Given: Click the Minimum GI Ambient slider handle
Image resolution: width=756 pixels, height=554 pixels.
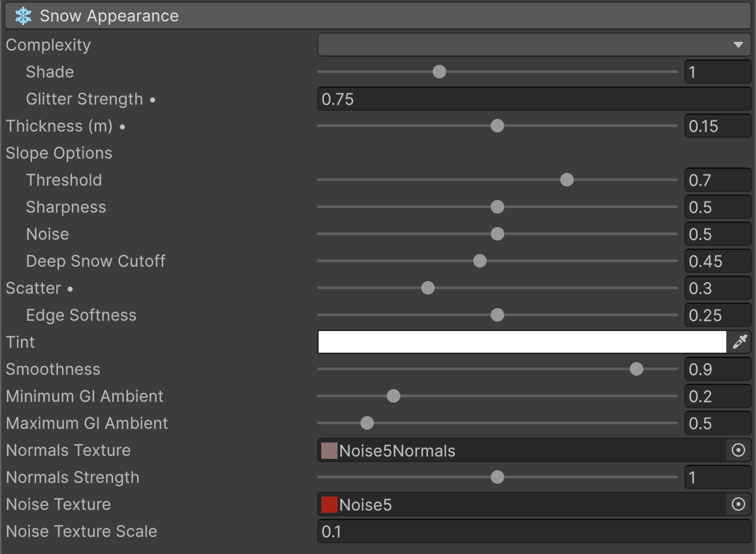Looking at the screenshot, I should (394, 396).
